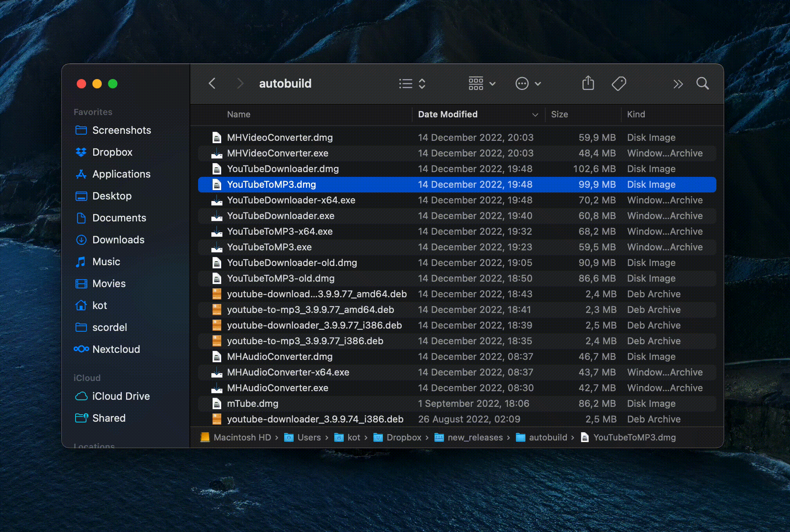The image size is (790, 532).
Task: Click the Music note sidebar icon
Action: [81, 262]
